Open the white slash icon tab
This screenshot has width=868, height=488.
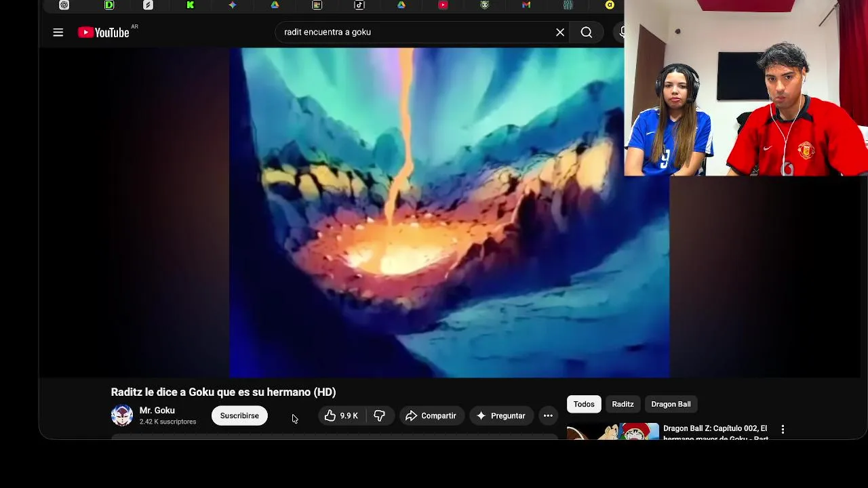148,5
